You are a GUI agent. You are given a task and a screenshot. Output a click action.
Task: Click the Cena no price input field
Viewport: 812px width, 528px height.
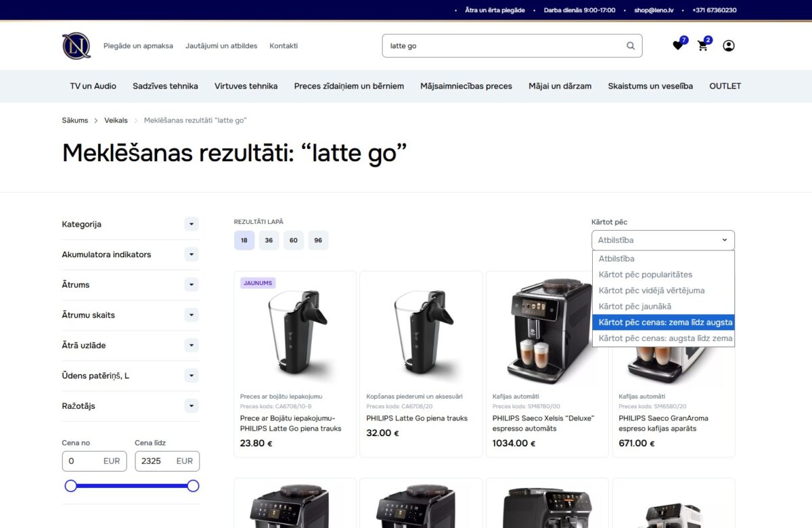pos(94,461)
